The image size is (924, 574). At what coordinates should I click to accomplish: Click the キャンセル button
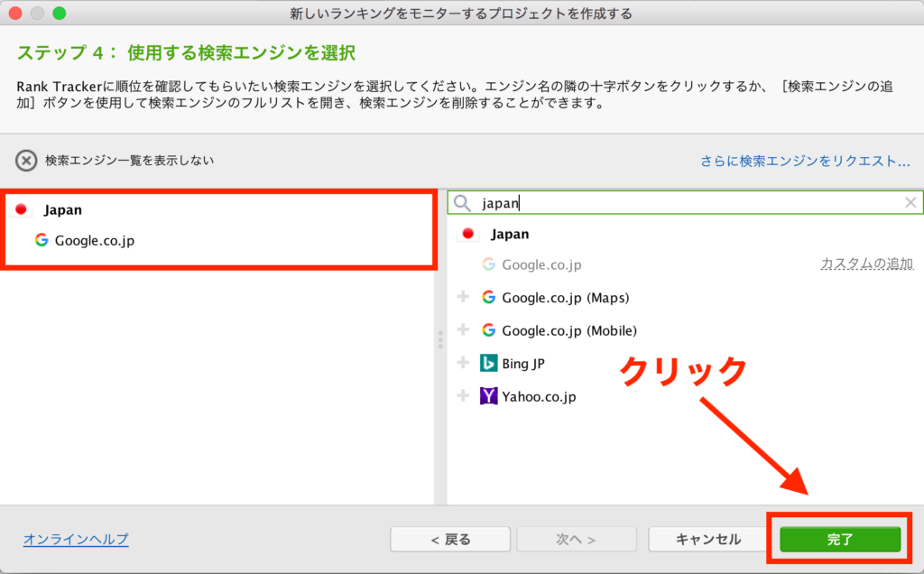pos(707,539)
